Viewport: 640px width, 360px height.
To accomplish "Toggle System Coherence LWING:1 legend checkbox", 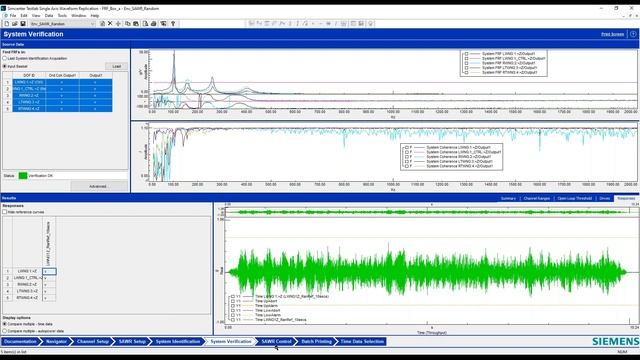I will point(407,147).
